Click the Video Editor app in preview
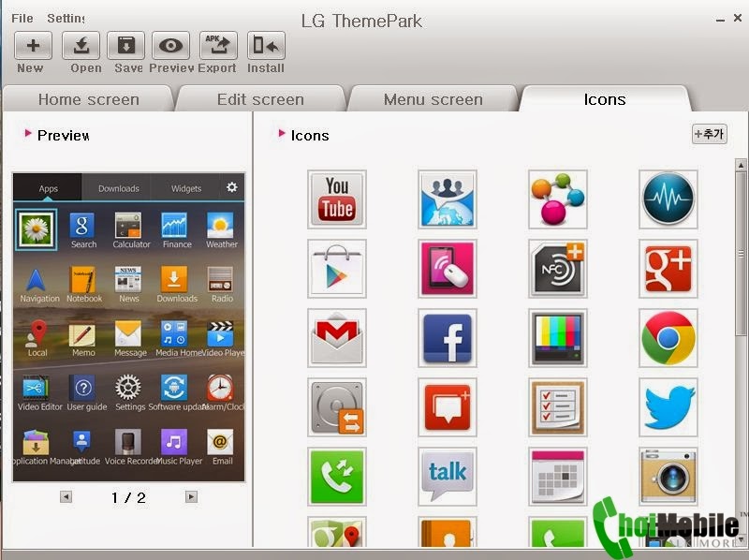Screen dimensions: 749x560 tap(39, 393)
